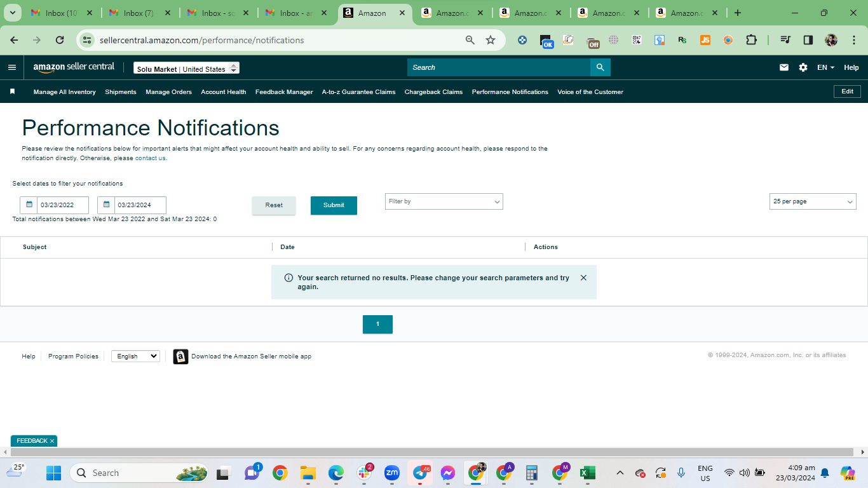Switch to the Inbox (7) Gmail tab
Screen dimensions: 868x488
click(x=139, y=13)
